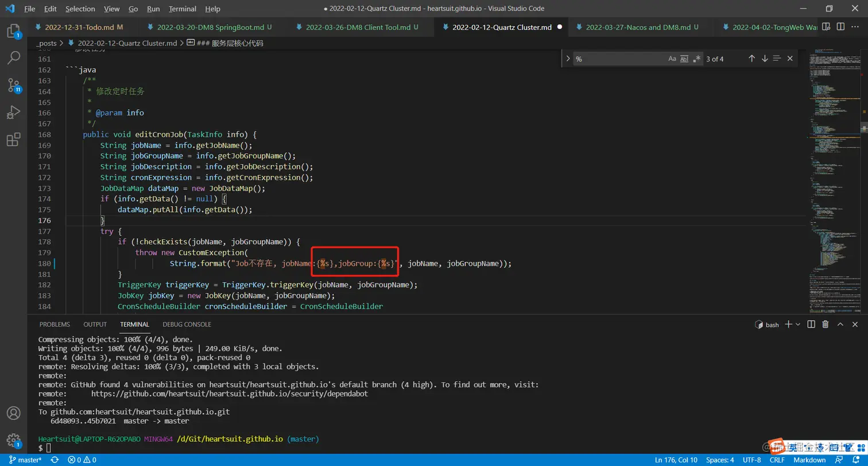Select the active Quartz Cluster.md tab
This screenshot has width=868, height=466.
pyautogui.click(x=502, y=27)
